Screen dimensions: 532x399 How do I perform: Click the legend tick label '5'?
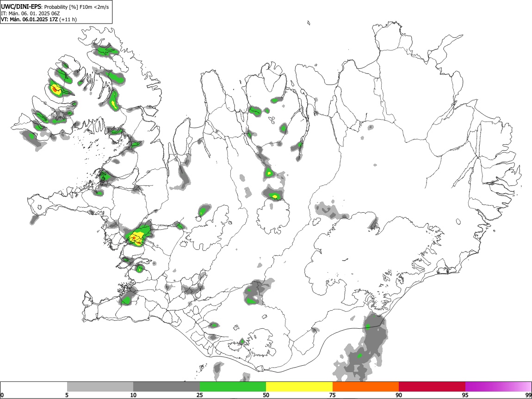67,395
